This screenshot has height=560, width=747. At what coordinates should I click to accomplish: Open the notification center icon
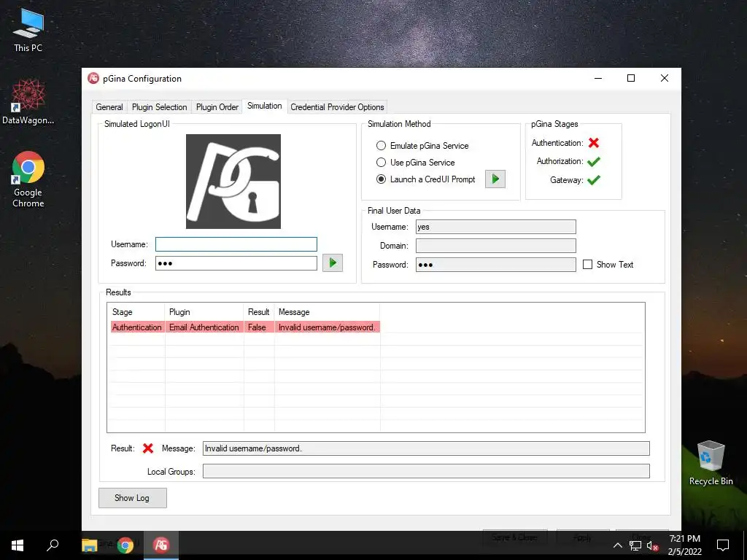(x=723, y=545)
